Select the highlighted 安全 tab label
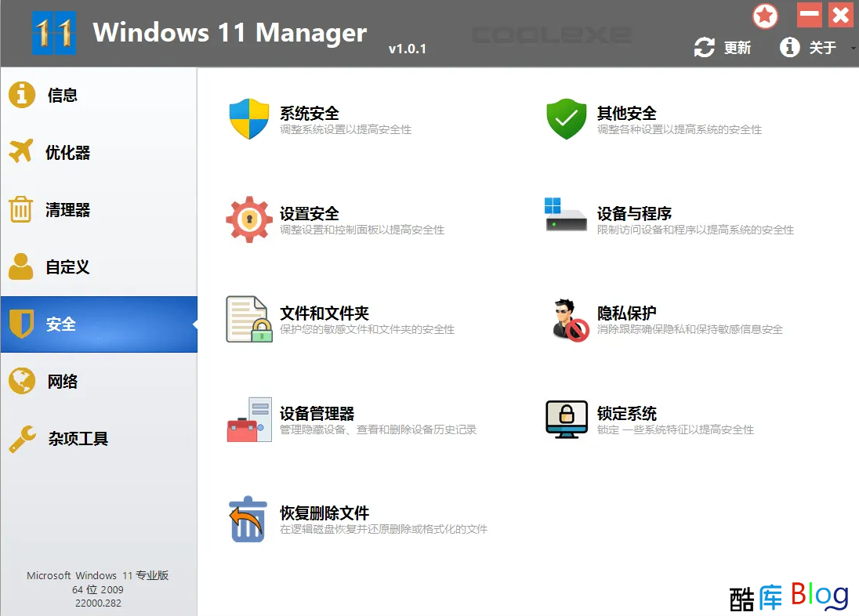Image resolution: width=859 pixels, height=616 pixels. pos(61,324)
